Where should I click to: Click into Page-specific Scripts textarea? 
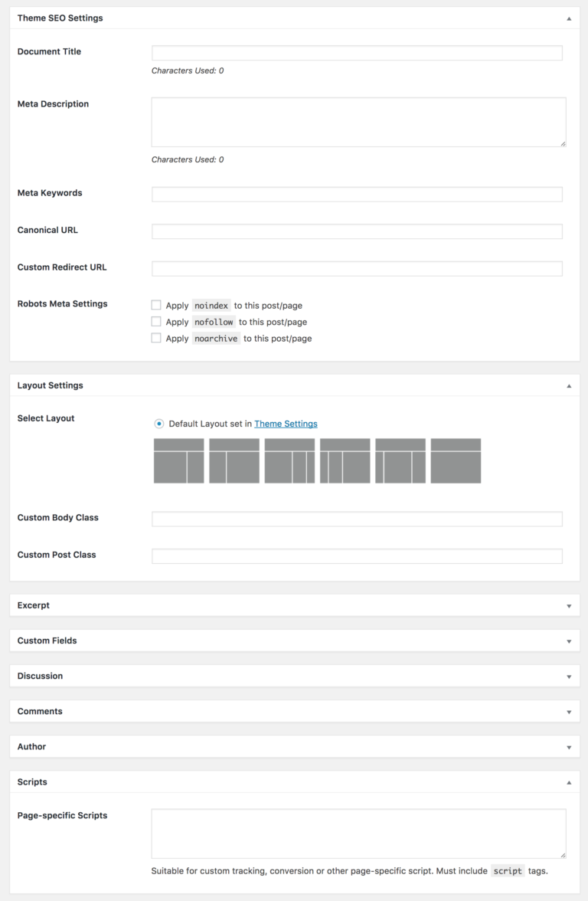pyautogui.click(x=359, y=834)
